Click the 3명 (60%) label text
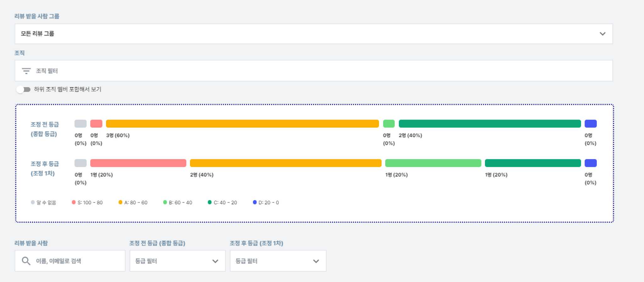The width and height of the screenshot is (644, 282). 118,135
